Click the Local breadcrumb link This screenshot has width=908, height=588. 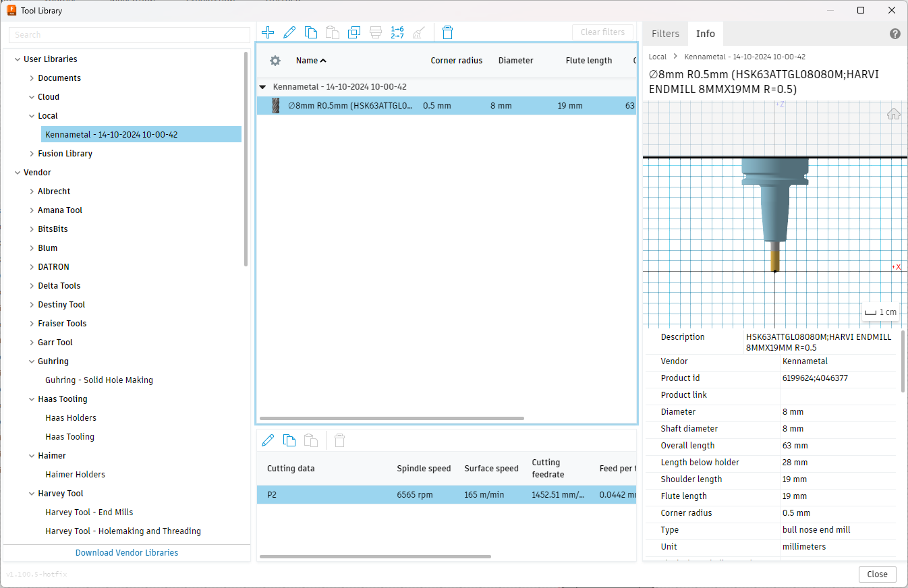[x=658, y=57]
